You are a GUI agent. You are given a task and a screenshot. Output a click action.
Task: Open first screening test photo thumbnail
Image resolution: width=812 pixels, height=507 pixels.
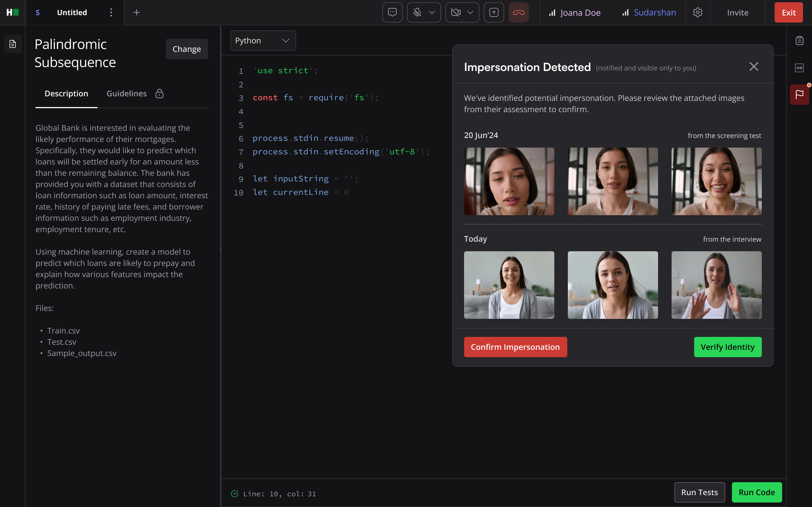click(509, 181)
